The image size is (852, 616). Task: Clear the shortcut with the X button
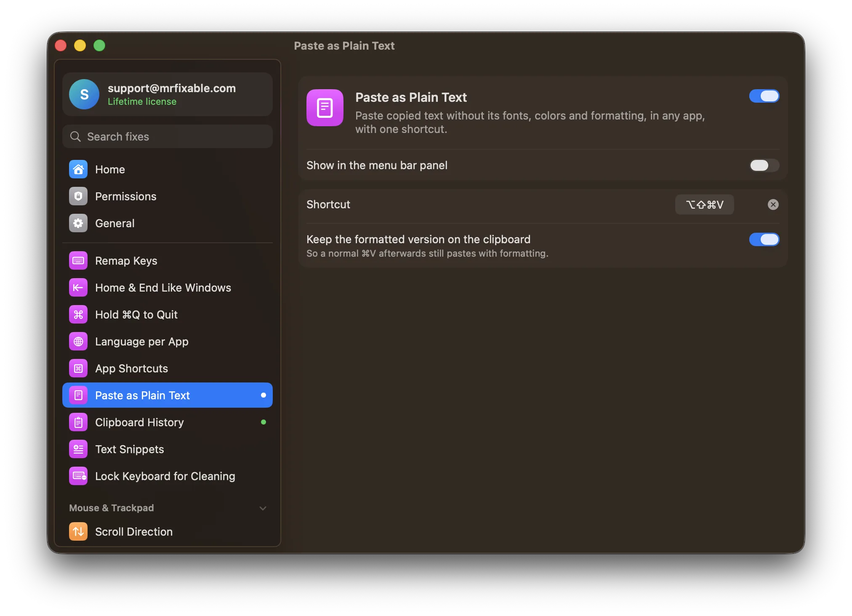[x=773, y=204]
